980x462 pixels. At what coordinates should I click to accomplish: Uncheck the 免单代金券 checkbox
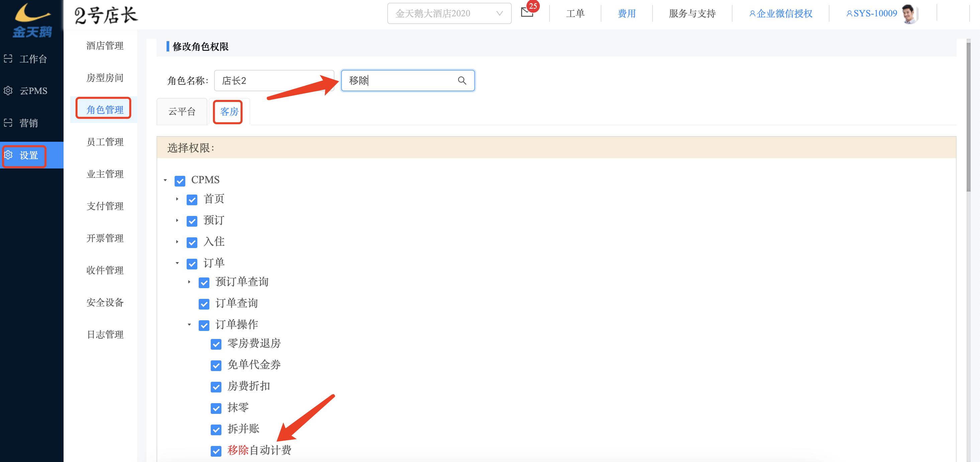tap(216, 365)
